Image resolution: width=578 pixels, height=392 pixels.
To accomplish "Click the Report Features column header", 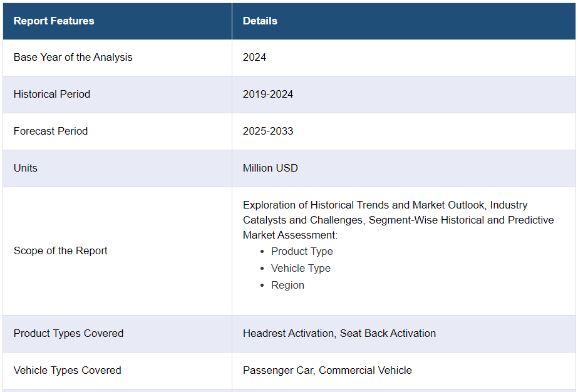I will 54,21.
